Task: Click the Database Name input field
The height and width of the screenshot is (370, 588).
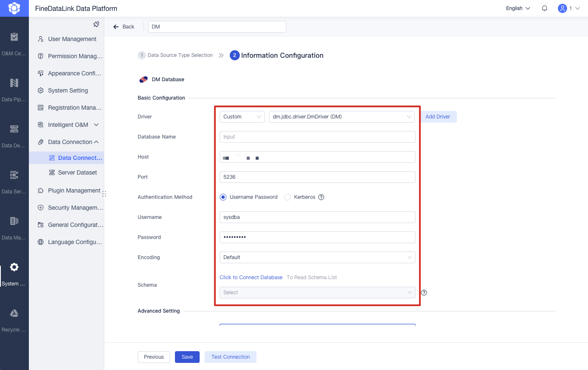Action: pyautogui.click(x=318, y=137)
